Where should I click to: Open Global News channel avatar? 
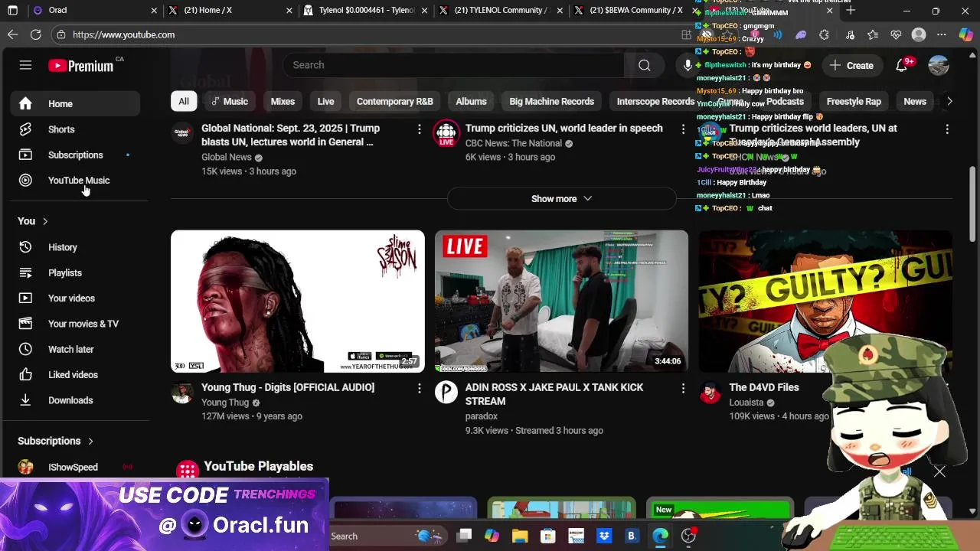[x=182, y=134]
